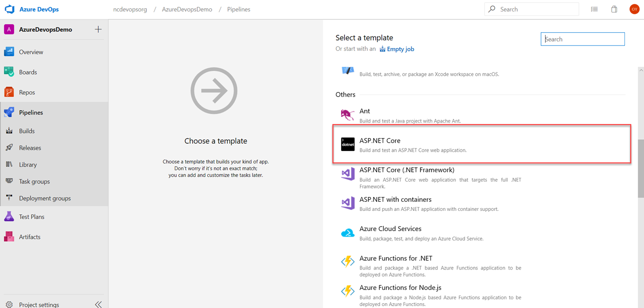Select the Boards menu item
644x308 pixels.
coord(28,72)
